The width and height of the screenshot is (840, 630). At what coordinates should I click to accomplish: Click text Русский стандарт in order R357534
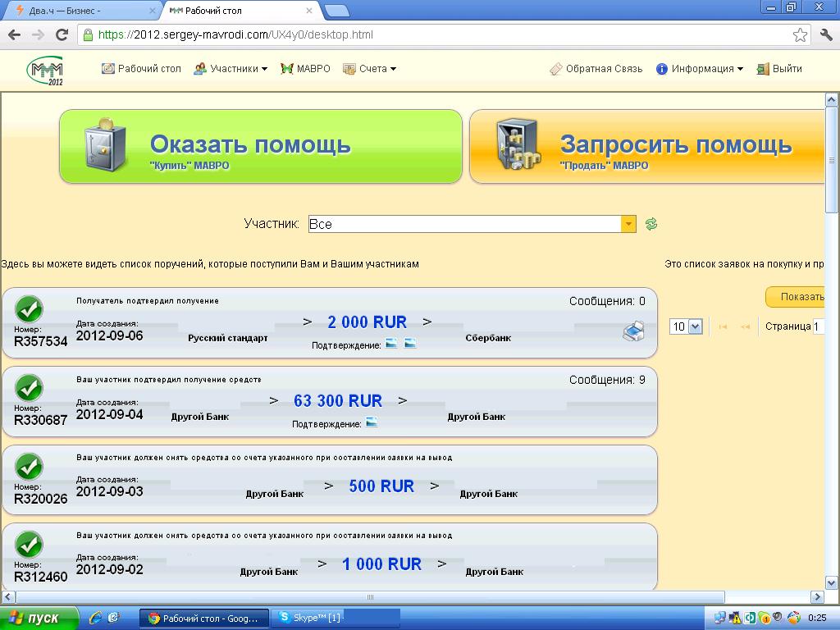[228, 338]
